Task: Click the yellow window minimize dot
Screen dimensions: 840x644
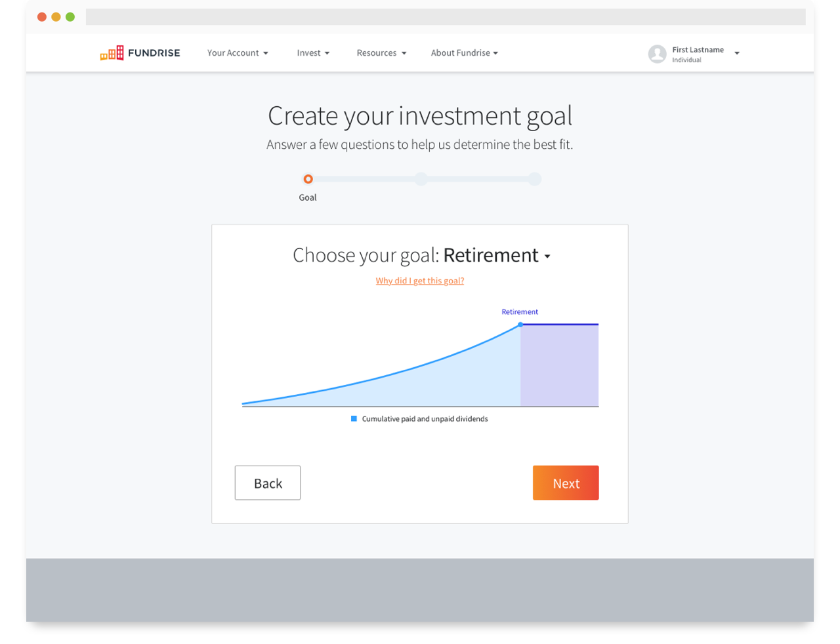Action: point(56,17)
